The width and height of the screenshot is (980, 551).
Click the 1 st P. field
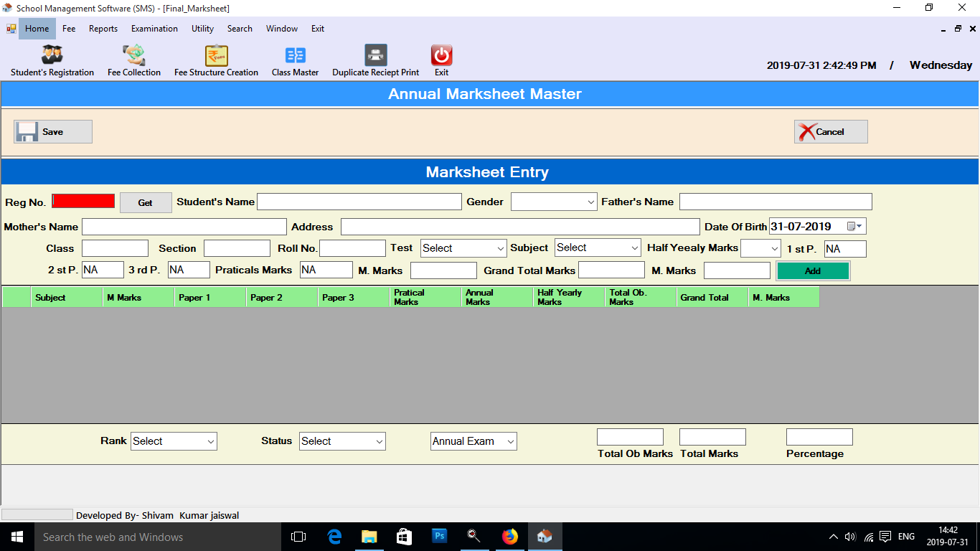[845, 249]
